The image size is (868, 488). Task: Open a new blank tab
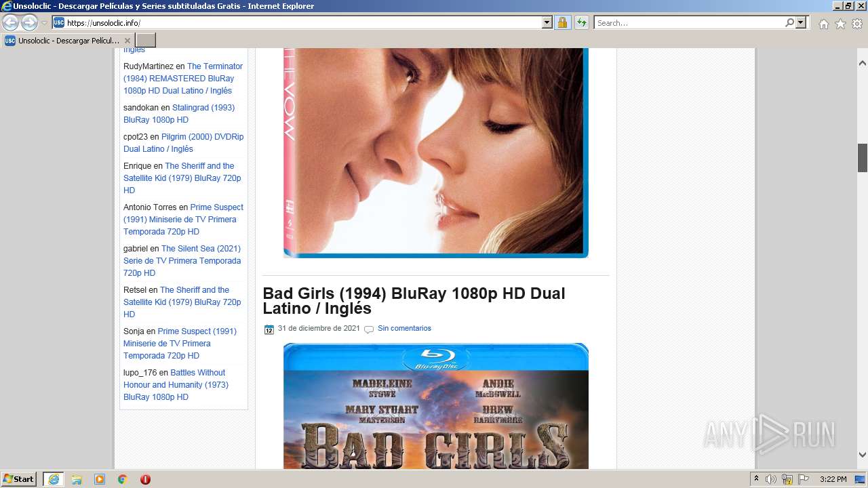[x=146, y=41]
